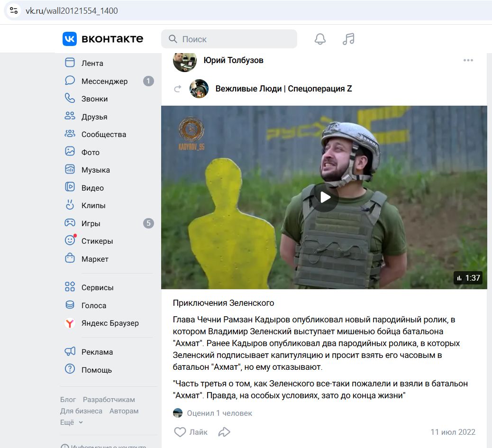
Task: Open the Фото section label
Action: (91, 152)
